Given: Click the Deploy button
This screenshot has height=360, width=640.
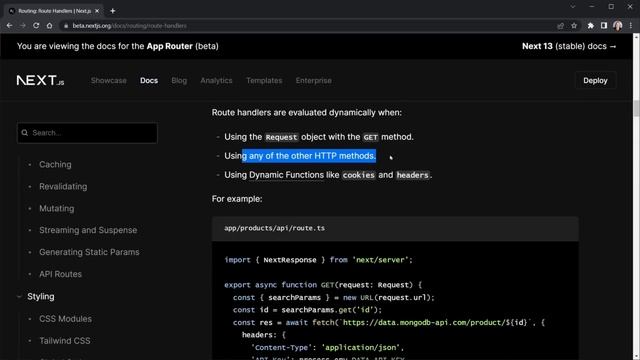Looking at the screenshot, I should coord(595,80).
